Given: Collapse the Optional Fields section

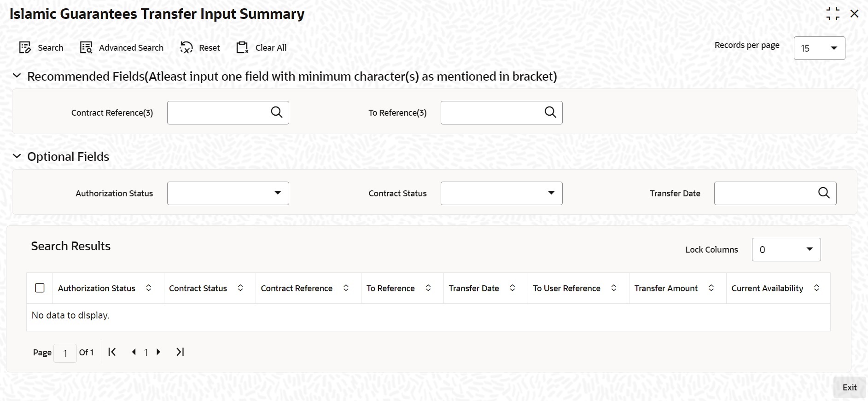Looking at the screenshot, I should click(17, 156).
